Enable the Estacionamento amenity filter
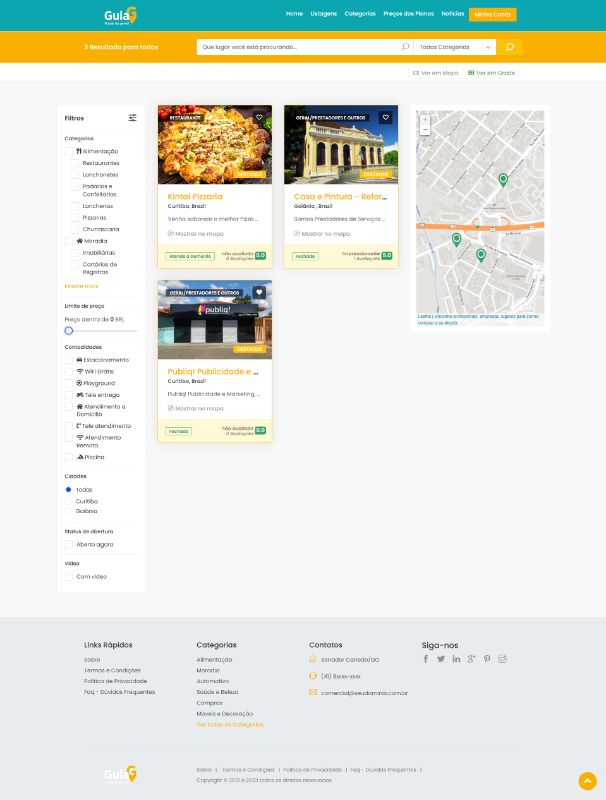Screen dimensions: 606x800 69,359
